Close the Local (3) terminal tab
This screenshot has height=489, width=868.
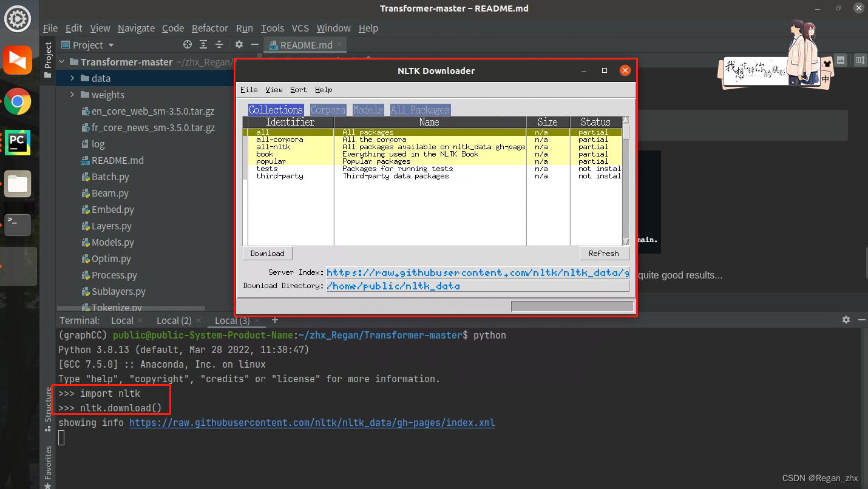(257, 320)
